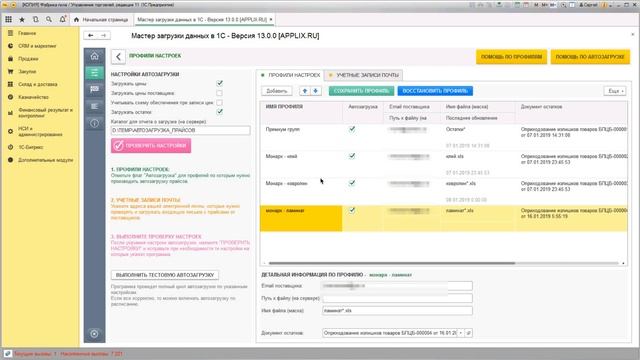Select the Монарх - клей profile name

pyautogui.click(x=282, y=156)
